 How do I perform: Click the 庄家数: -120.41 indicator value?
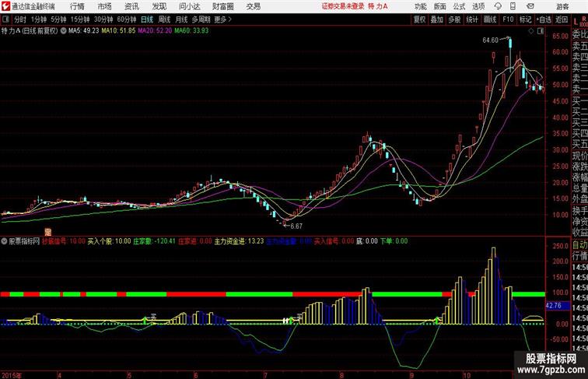(154, 241)
